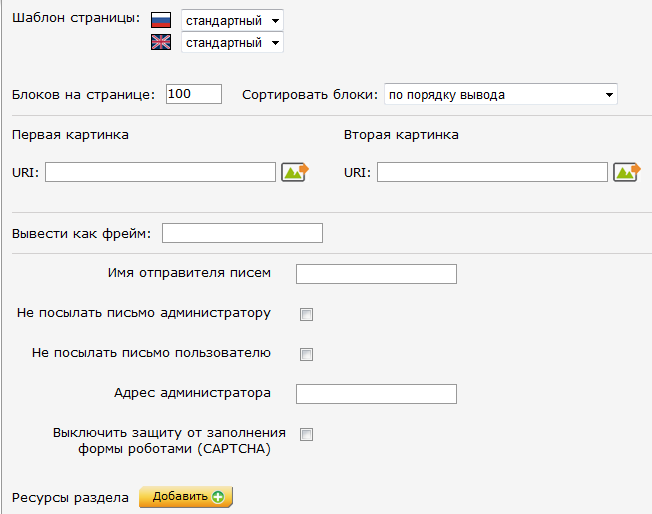Focus the Вывести как фрейм field
The image size is (652, 514).
pyautogui.click(x=242, y=233)
